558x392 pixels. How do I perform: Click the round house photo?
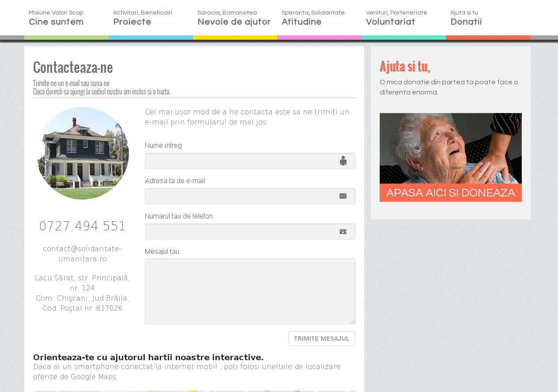pyautogui.click(x=83, y=153)
